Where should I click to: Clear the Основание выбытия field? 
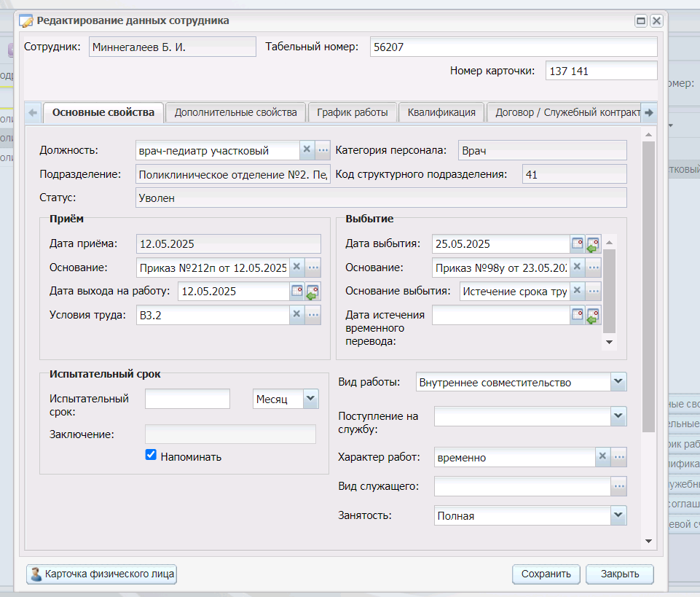click(577, 291)
